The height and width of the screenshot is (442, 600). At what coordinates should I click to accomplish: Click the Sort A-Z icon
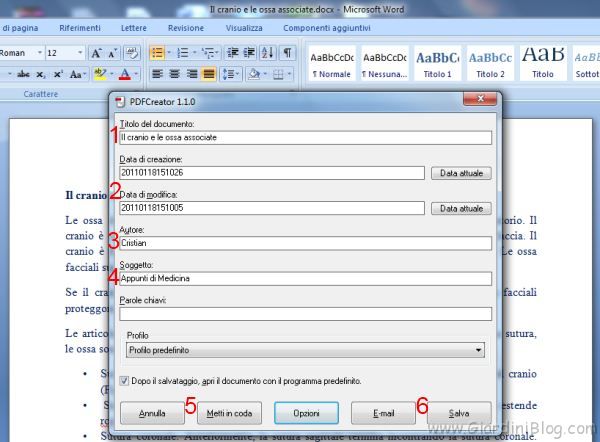pyautogui.click(x=268, y=53)
